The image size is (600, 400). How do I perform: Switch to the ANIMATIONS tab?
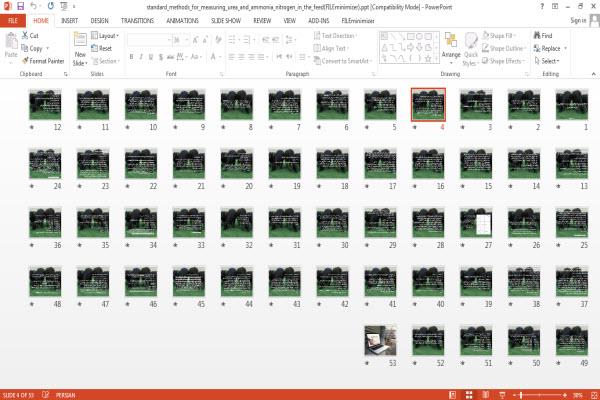[x=183, y=21]
